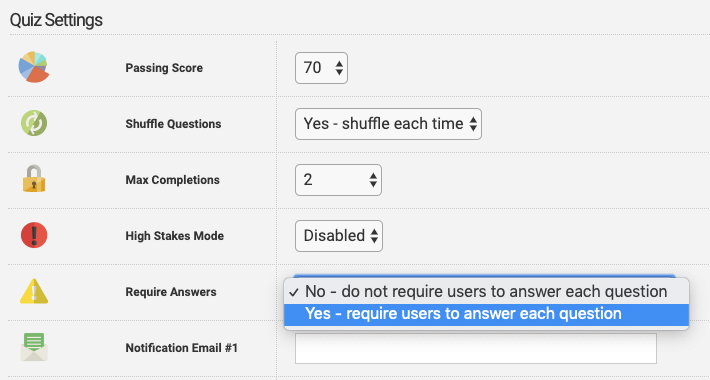Click the Passing Score pie chart icon
The width and height of the screenshot is (710, 380).
34,67
